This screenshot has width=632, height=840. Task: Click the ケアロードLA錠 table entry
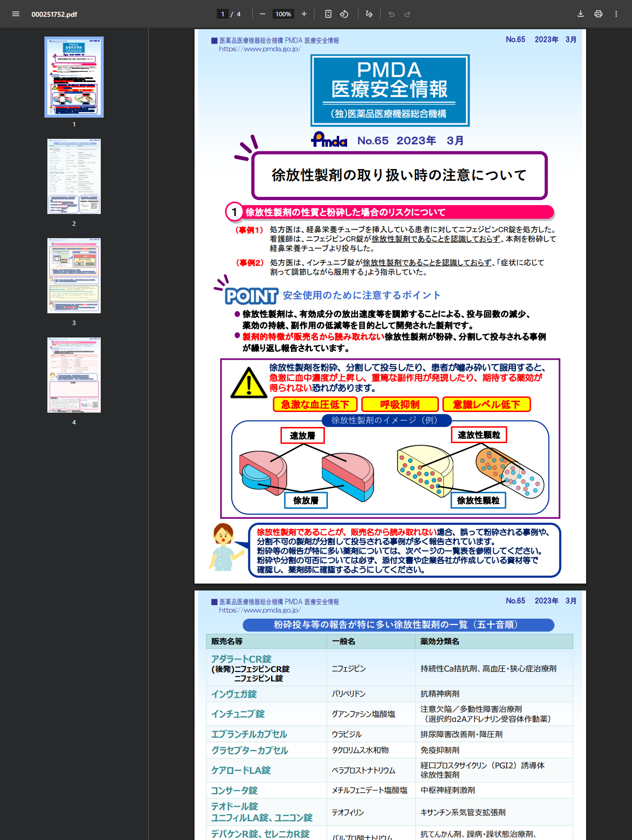click(241, 770)
